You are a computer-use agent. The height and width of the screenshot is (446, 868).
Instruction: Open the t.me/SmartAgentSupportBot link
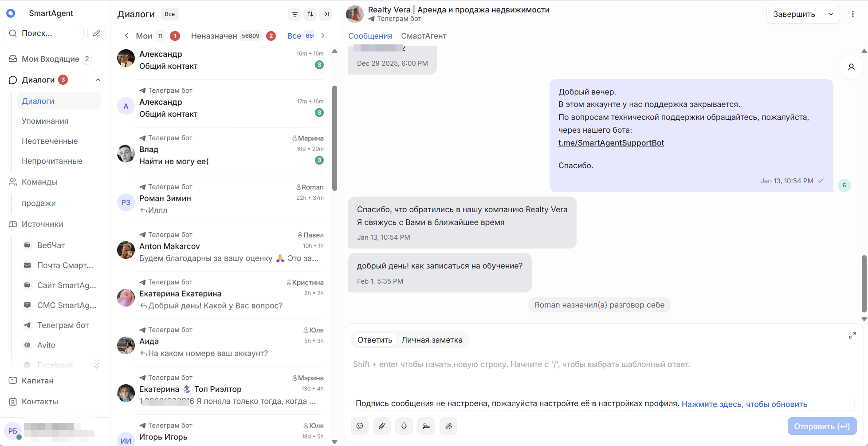[611, 142]
